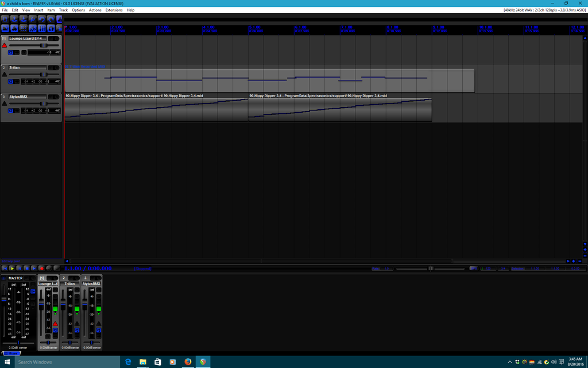Open project settings via wrench icon
Image resolution: width=588 pixels, height=368 pixels.
tap(33, 19)
